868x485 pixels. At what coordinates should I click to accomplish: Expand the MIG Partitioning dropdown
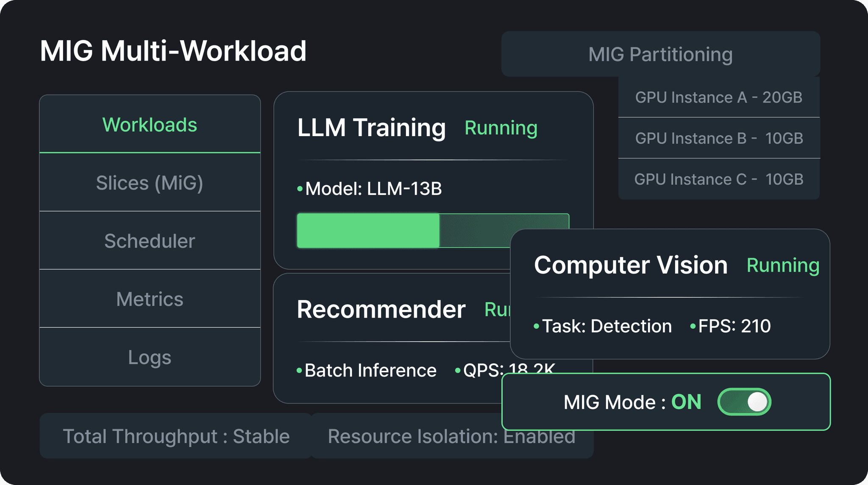(x=660, y=54)
